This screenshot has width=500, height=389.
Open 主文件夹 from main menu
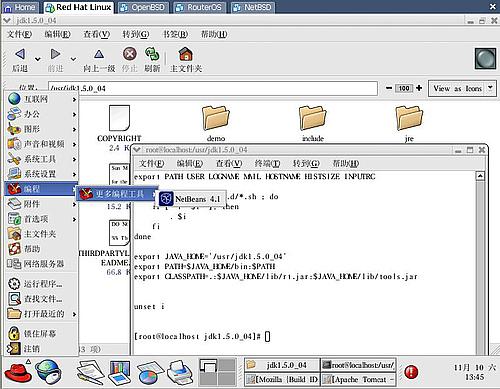click(x=42, y=234)
